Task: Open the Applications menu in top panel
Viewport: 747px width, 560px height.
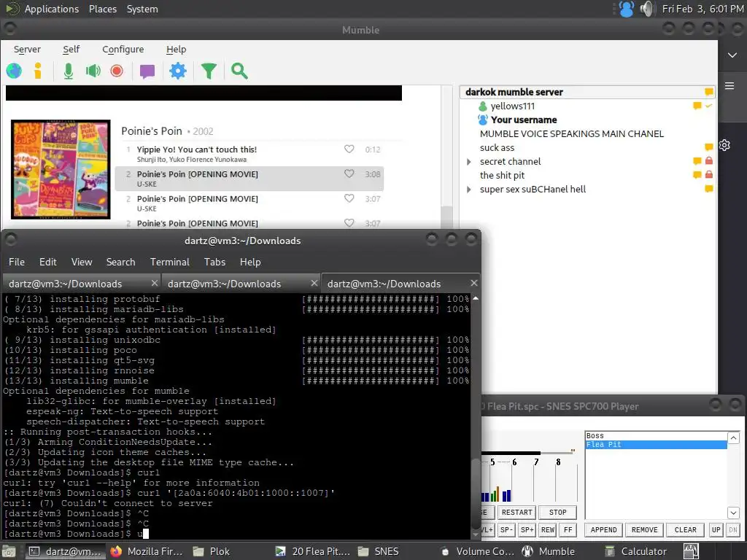Action: (52, 9)
